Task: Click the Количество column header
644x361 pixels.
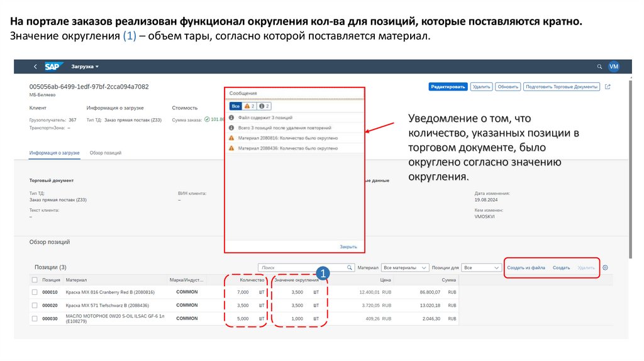Action: tap(252, 280)
